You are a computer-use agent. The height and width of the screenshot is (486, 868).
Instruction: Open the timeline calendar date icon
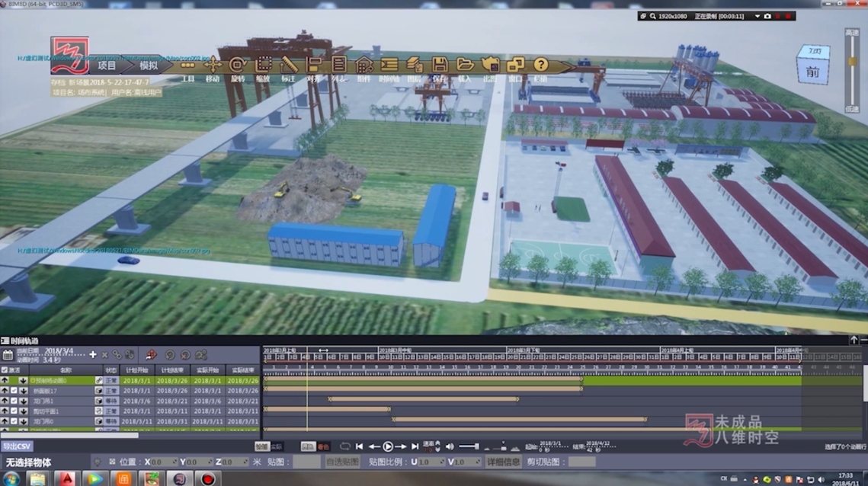pos(8,355)
